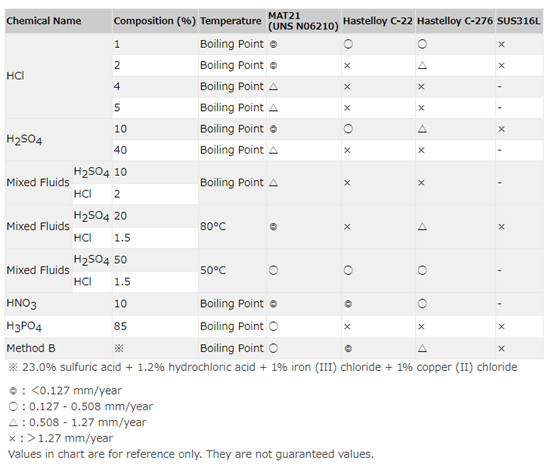Click MAT21 double-circle icon for HCl 1%

point(273,44)
